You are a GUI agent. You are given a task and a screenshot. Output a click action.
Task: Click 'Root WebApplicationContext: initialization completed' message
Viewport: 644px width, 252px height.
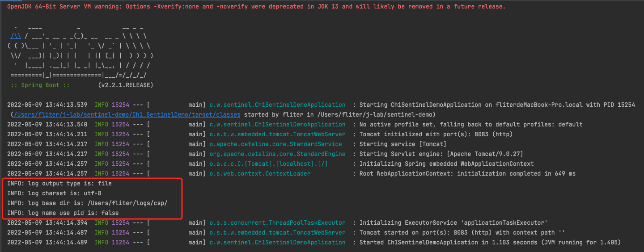tap(467, 174)
